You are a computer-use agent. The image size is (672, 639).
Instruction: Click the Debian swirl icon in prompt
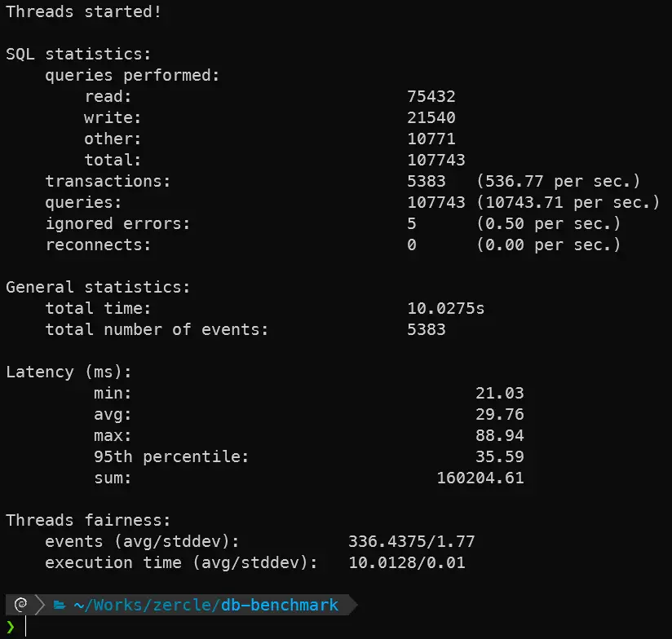[22, 605]
